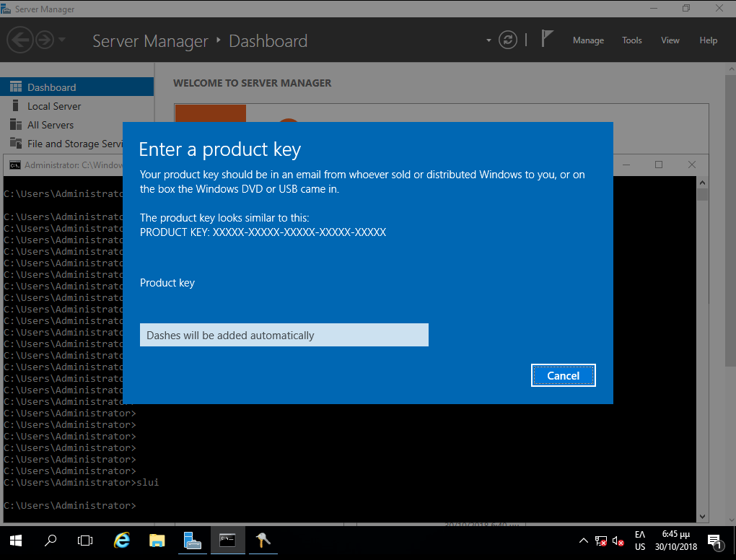
Task: Open the dropdown arrow beside refresh icon
Action: [489, 40]
